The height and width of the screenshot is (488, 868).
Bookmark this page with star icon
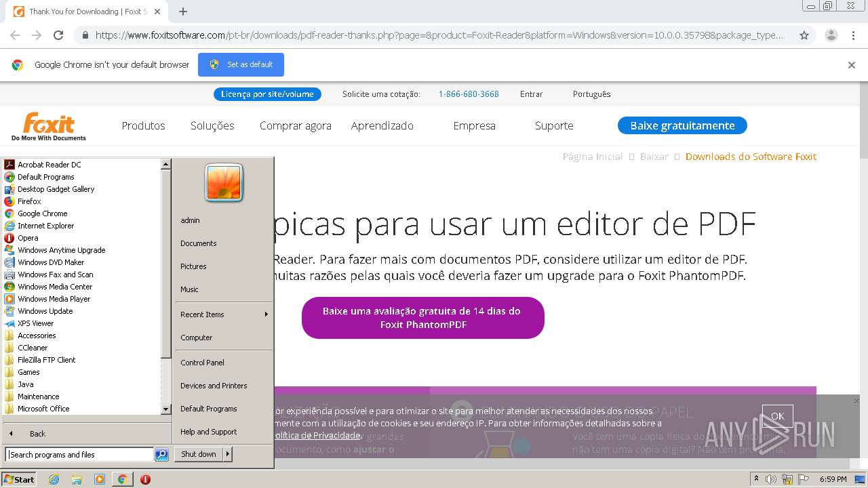[x=804, y=35]
